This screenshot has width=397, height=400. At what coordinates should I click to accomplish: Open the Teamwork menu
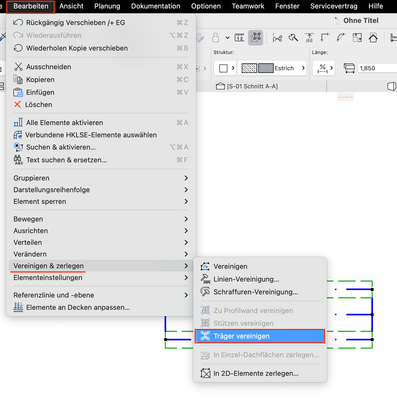coord(248,6)
